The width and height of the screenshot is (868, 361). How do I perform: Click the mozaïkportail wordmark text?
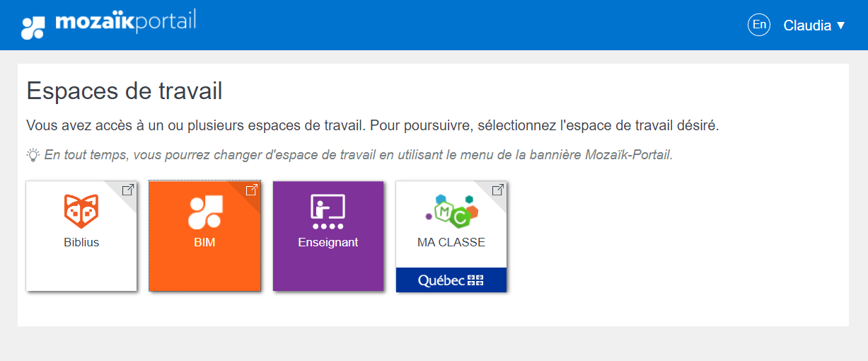coord(125,23)
